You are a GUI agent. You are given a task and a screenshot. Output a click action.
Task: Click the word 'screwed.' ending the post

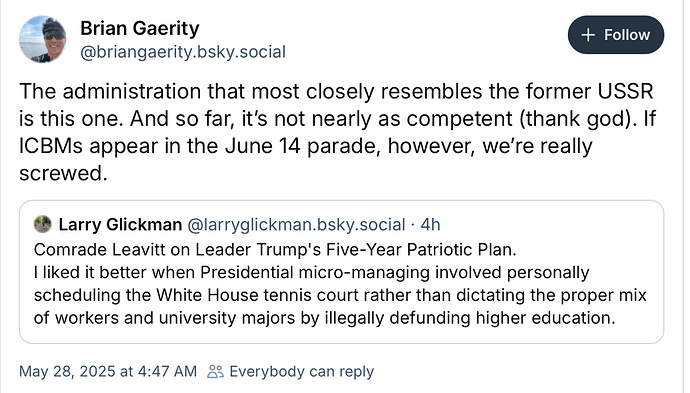63,173
